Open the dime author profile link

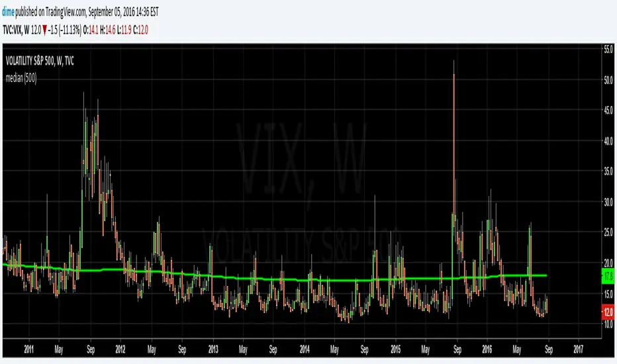click(8, 12)
